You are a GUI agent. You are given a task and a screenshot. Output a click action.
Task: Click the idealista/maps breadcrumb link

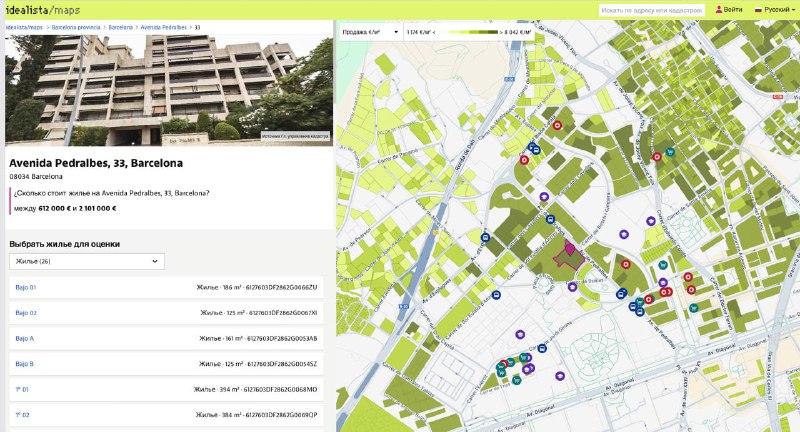27,27
